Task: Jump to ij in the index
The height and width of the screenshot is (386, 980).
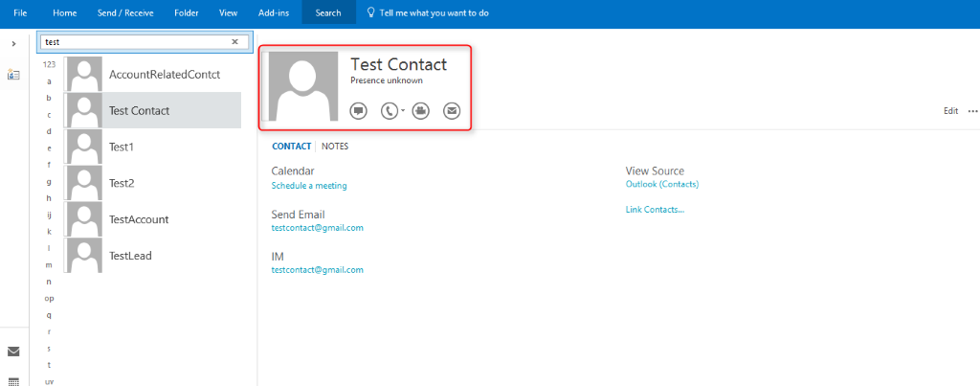Action: click(x=50, y=216)
